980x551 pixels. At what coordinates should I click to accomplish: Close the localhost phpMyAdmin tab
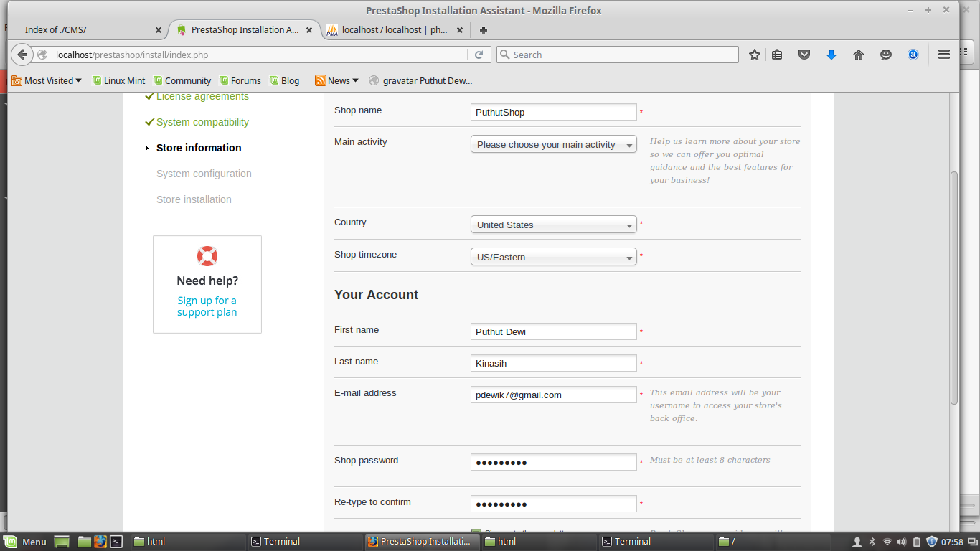(x=460, y=30)
